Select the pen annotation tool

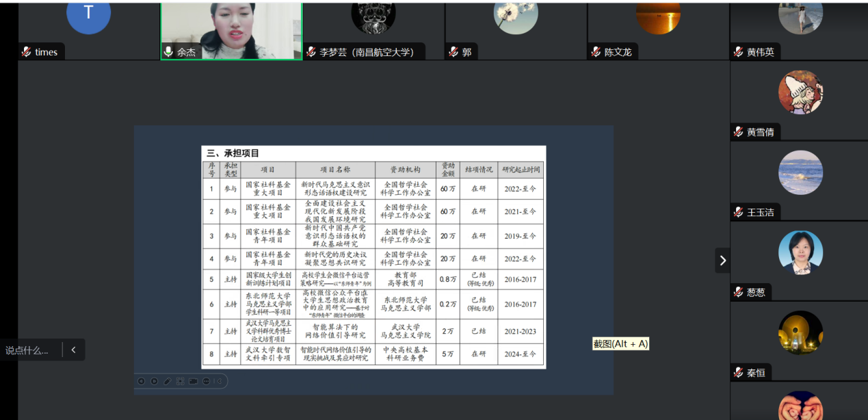[168, 381]
